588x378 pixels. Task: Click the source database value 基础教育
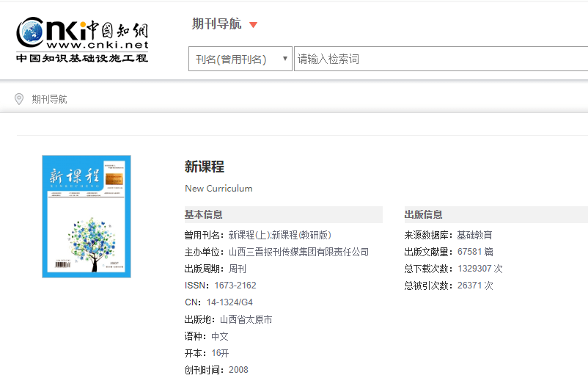point(474,235)
